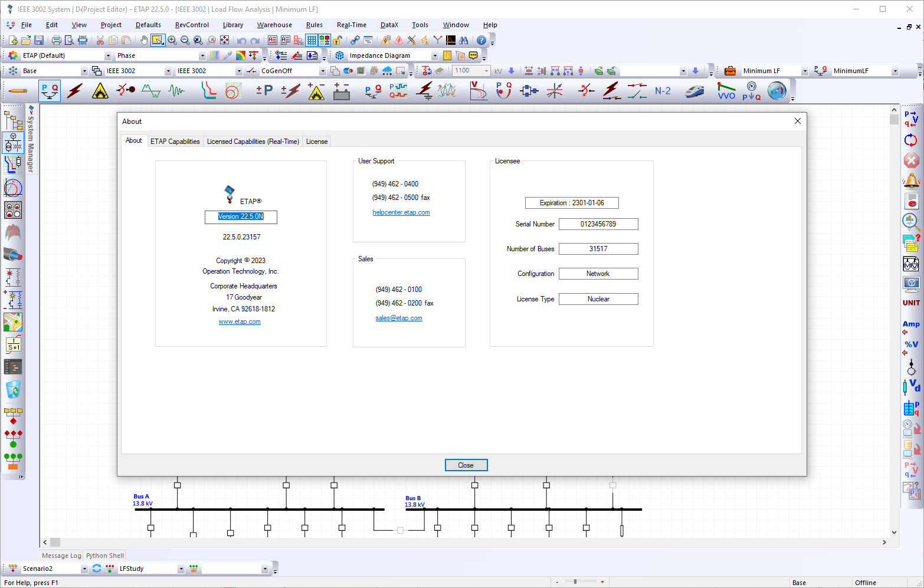Screen dimensions: 924x588
Task: Click the Zoom Out magnifier icon
Action: pyautogui.click(x=185, y=40)
